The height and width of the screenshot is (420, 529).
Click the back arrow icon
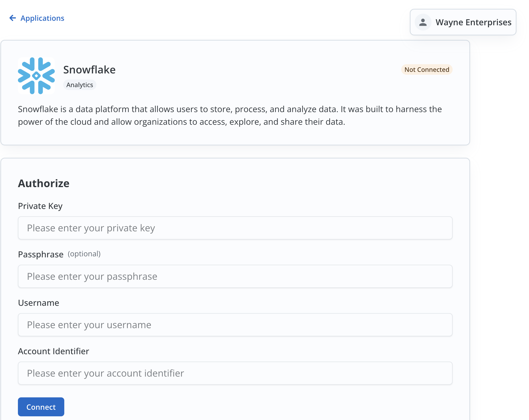point(13,18)
